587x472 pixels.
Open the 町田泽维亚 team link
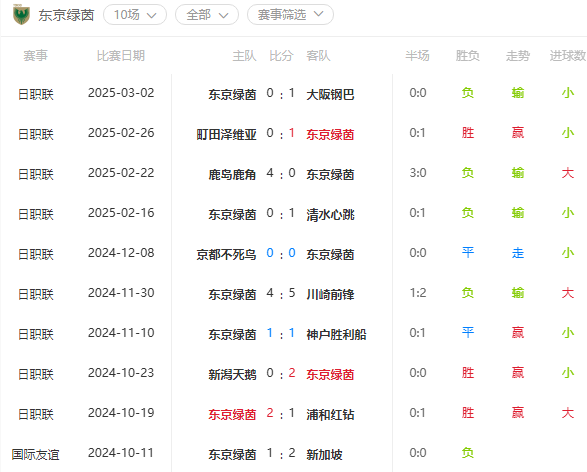226,134
